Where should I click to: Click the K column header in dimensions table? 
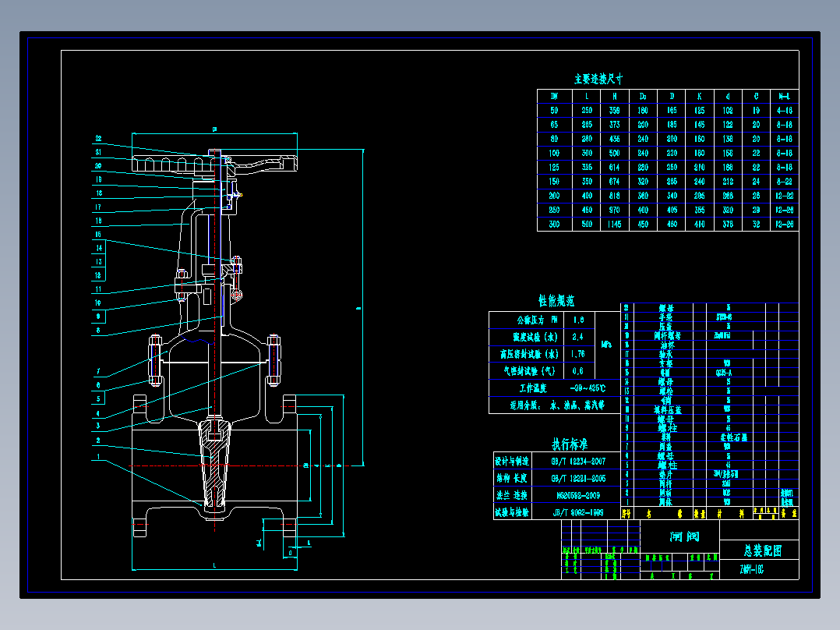coord(699,97)
